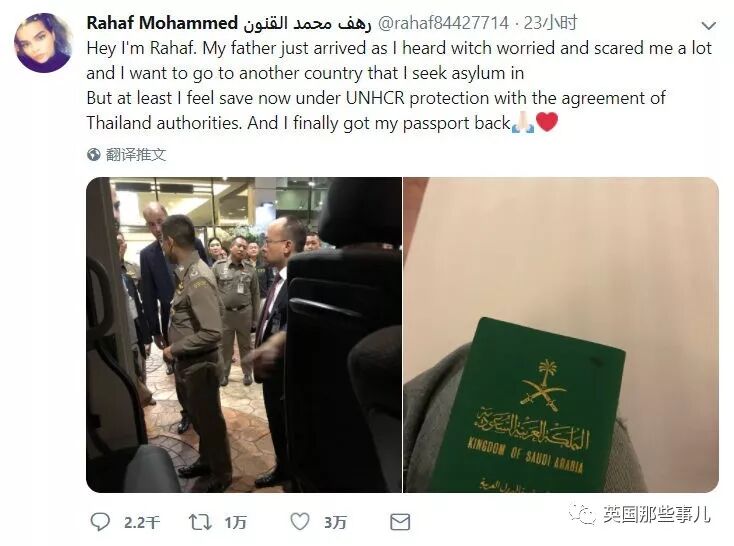Screen dimensions: 734x546
Task: Click the globe icon beside 翻译推文
Action: click(x=94, y=155)
